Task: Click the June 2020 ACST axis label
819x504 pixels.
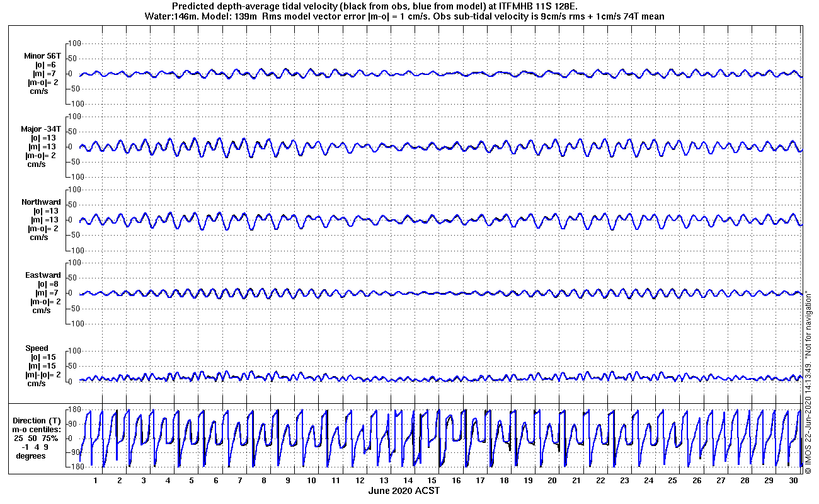Action: pos(404,491)
